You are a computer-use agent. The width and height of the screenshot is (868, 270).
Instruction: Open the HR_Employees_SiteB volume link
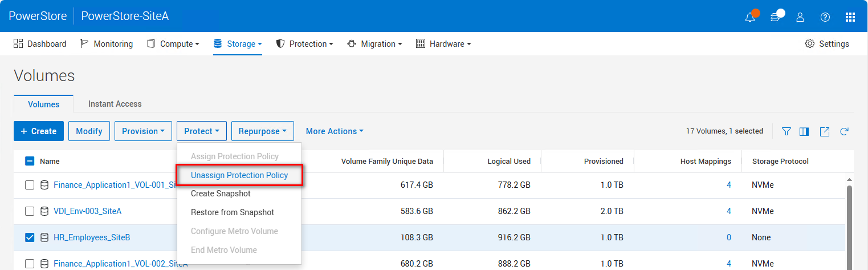92,237
